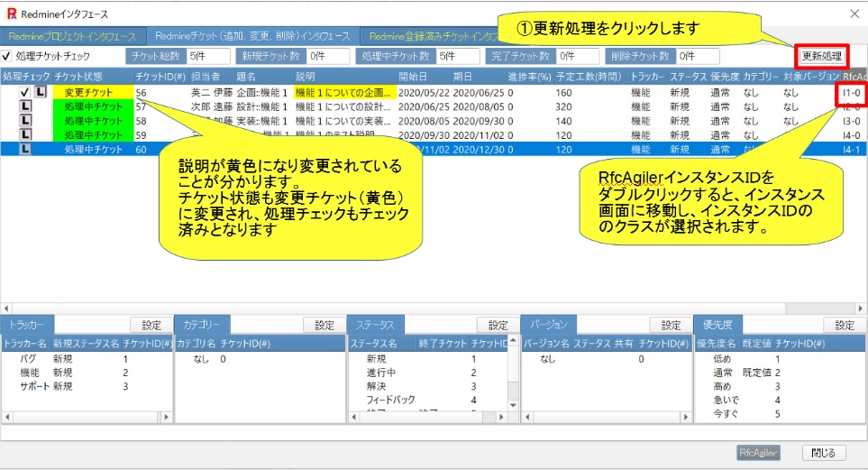Click 設定 button in 優先度 panel
Image resolution: width=868 pixels, height=470 pixels.
tap(845, 326)
